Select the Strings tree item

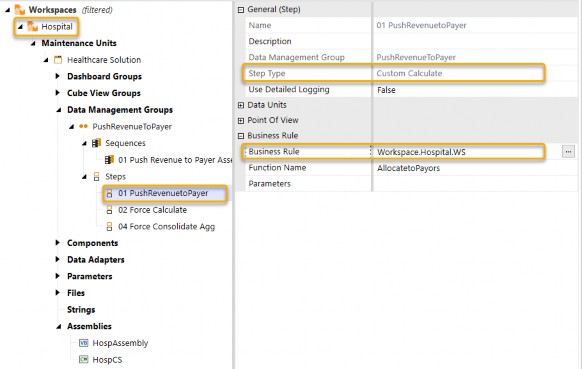81,309
